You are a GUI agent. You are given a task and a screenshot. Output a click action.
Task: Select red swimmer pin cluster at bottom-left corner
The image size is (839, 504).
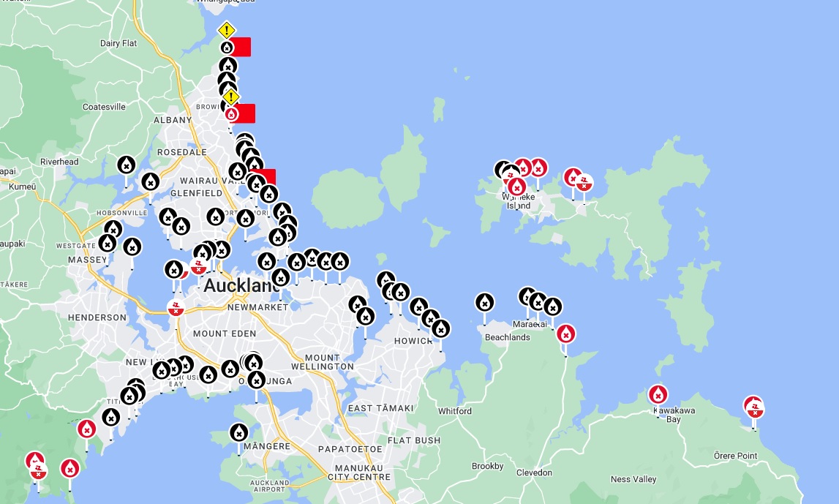pos(38,471)
